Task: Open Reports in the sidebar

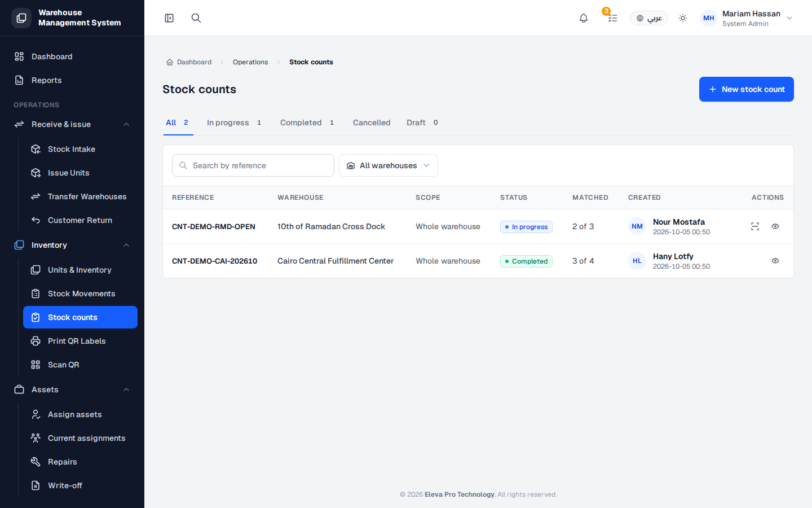Action: (72, 80)
